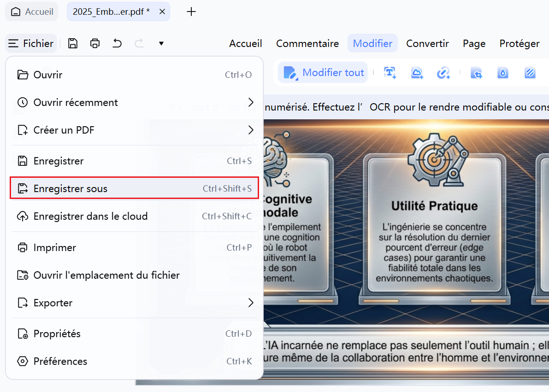549x392 pixels.
Task: Undo the last action with the arrow icon
Action: coord(117,43)
